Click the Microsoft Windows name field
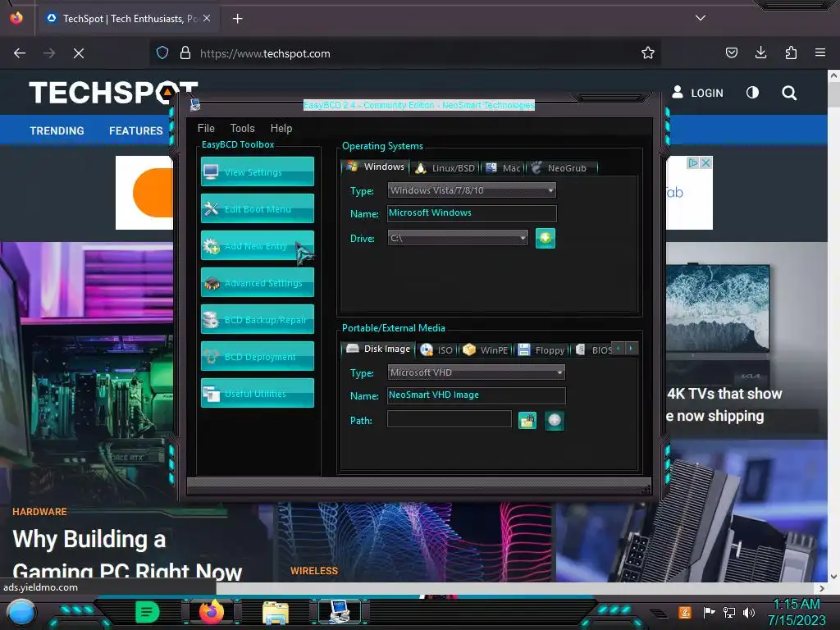The image size is (840, 630). click(472, 213)
